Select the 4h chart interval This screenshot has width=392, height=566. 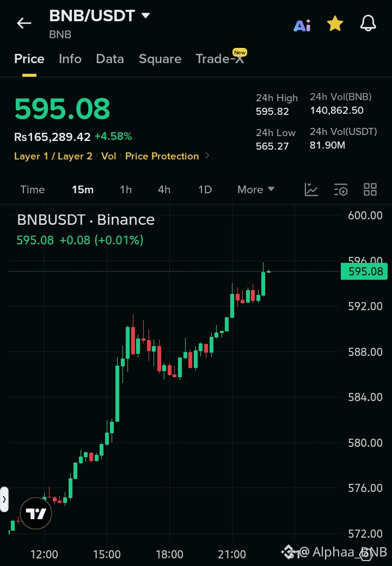pyautogui.click(x=164, y=189)
